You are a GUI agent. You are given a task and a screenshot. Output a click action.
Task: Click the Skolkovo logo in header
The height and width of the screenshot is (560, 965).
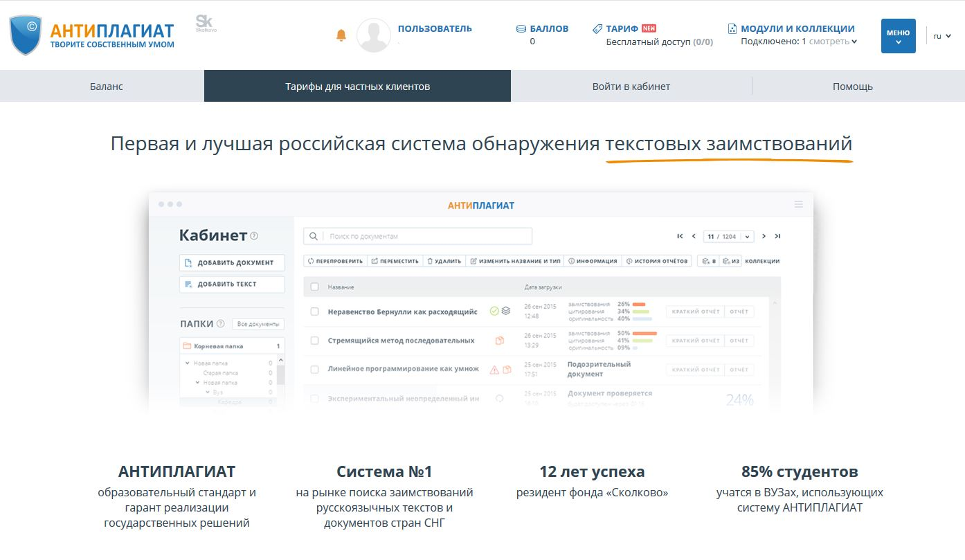206,24
